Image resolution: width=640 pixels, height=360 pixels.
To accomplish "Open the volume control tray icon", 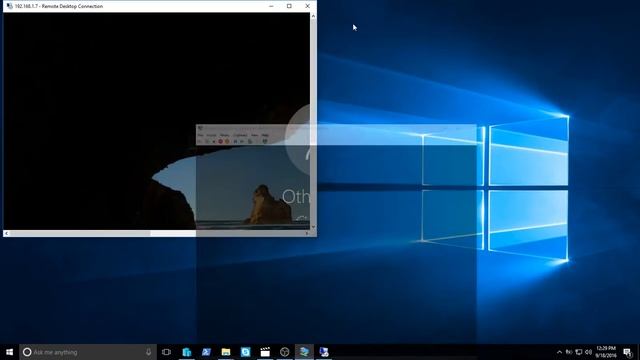I will click(x=588, y=352).
